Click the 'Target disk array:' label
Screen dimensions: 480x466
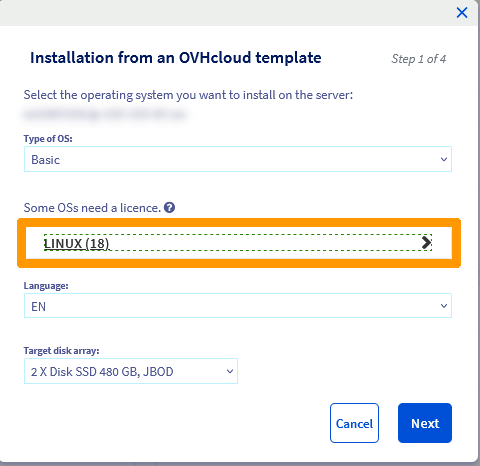coord(61,351)
